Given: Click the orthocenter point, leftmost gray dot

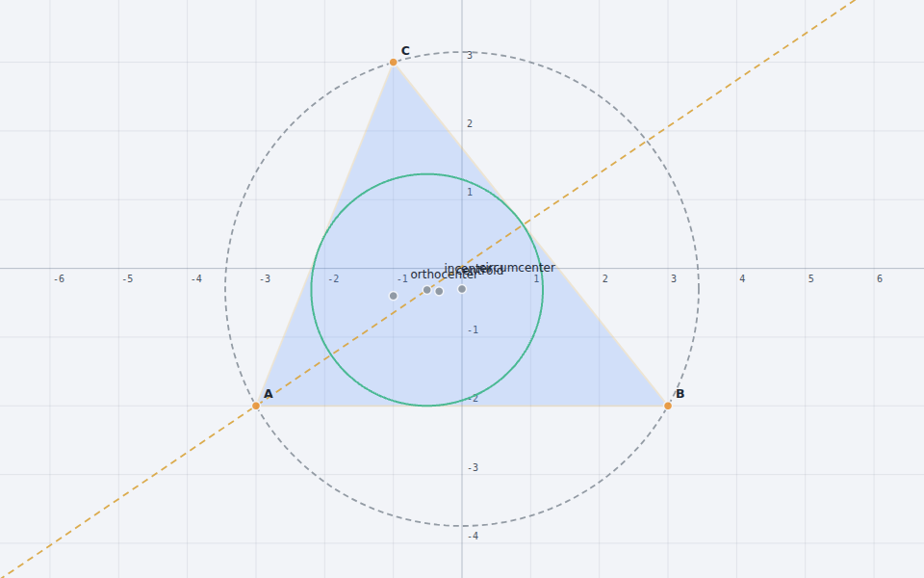Looking at the screenshot, I should [393, 296].
